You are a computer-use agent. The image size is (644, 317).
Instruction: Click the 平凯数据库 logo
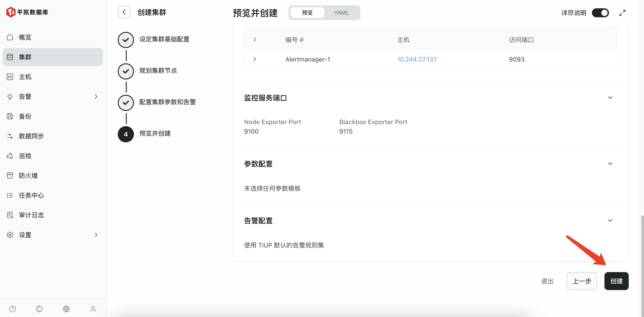(x=27, y=12)
